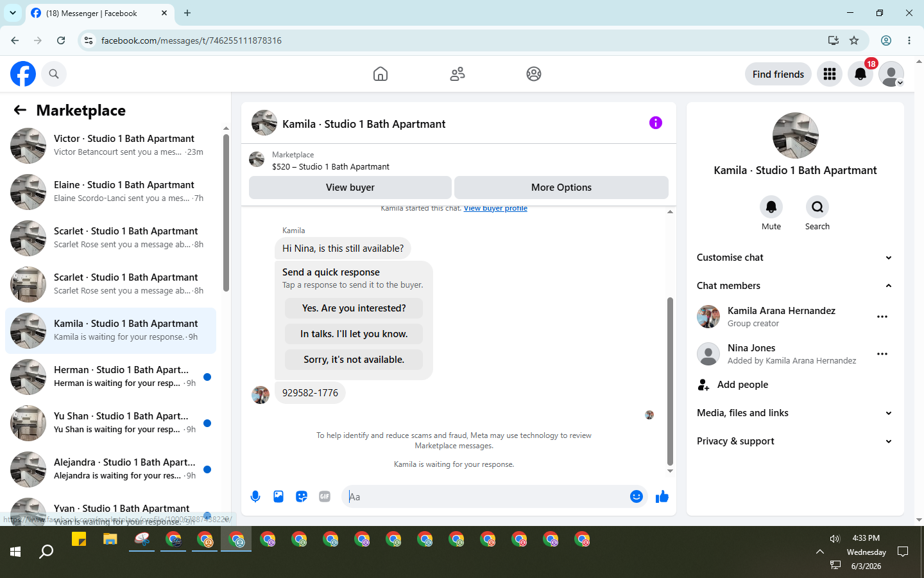Viewport: 924px width, 578px height.
Task: Click the browser address bar URL
Action: click(191, 40)
